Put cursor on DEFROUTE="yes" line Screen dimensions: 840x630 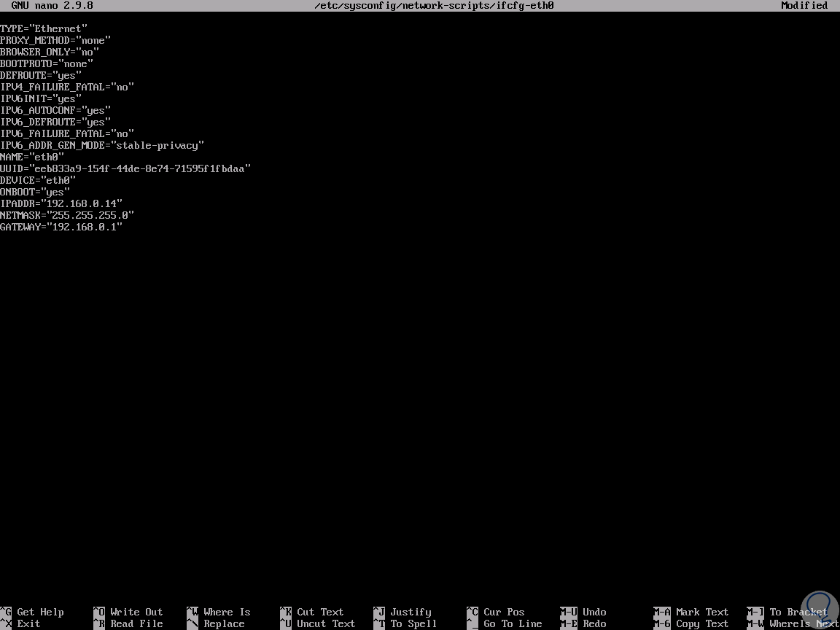pos(41,76)
